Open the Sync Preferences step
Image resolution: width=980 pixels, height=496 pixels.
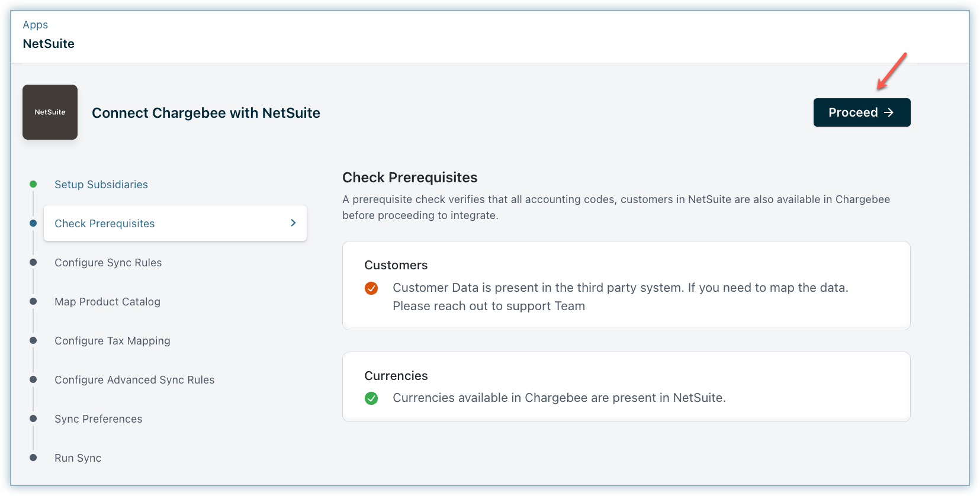[98, 419]
